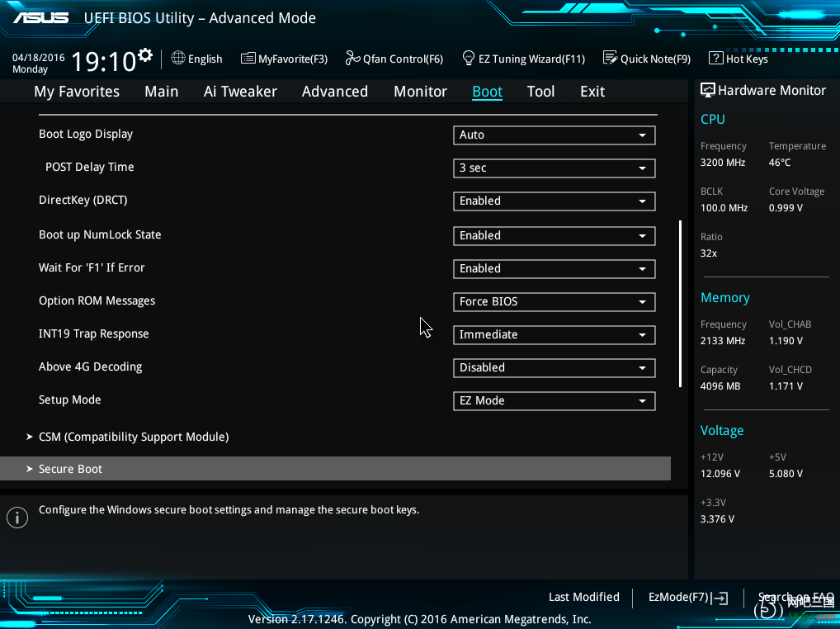The width and height of the screenshot is (840, 629).
Task: Click the Search on FAQ button
Action: coord(796,597)
